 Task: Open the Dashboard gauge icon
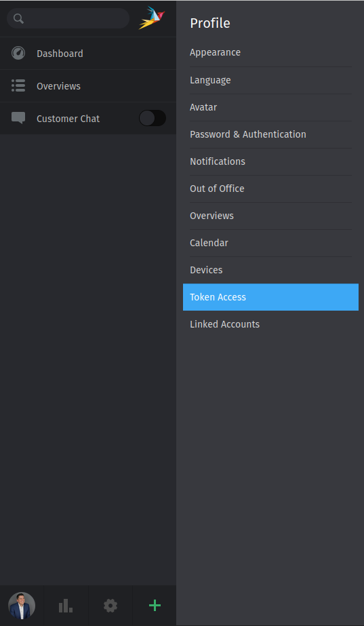coord(18,53)
